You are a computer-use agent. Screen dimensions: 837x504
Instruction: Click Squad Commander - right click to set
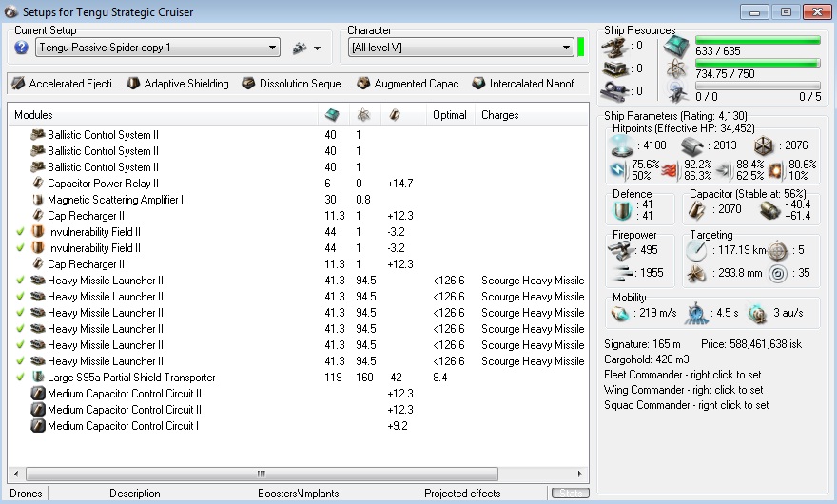[687, 405]
